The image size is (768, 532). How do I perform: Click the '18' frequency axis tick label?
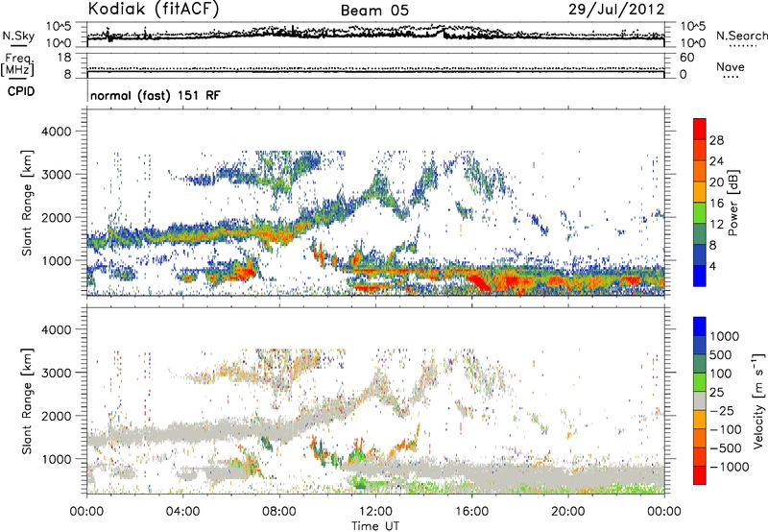click(63, 58)
